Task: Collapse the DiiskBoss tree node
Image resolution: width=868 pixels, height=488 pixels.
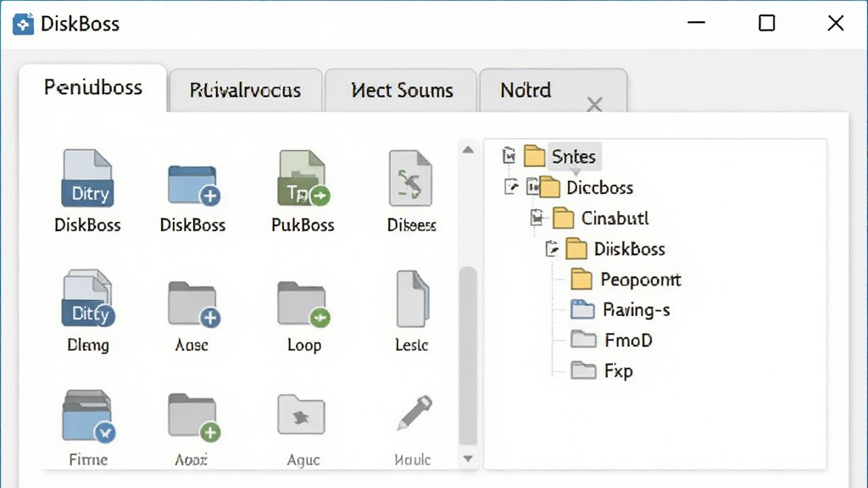Action: [x=552, y=249]
